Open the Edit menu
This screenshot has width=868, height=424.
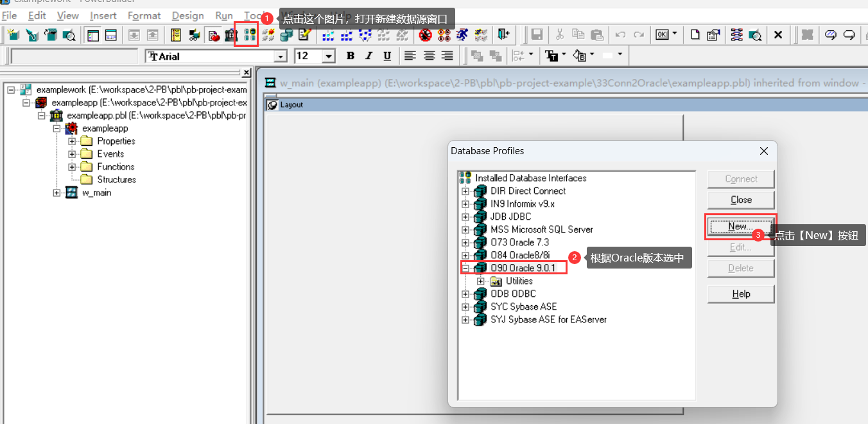[37, 15]
